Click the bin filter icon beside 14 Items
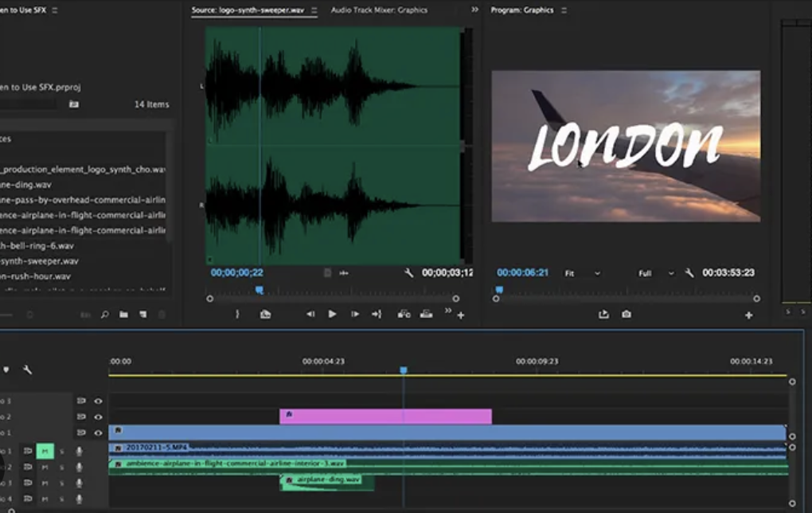Screen dimensions: 812x513 pyautogui.click(x=74, y=104)
